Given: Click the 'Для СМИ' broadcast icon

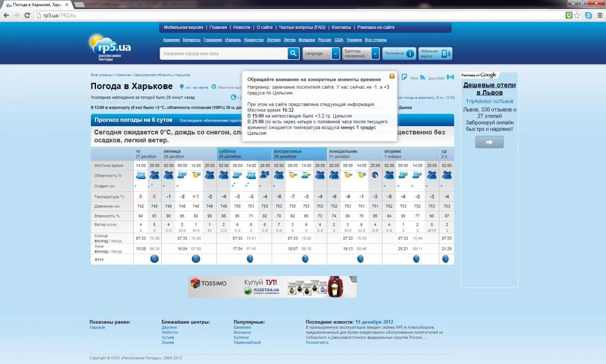Looking at the screenshot, I should pos(450,78).
